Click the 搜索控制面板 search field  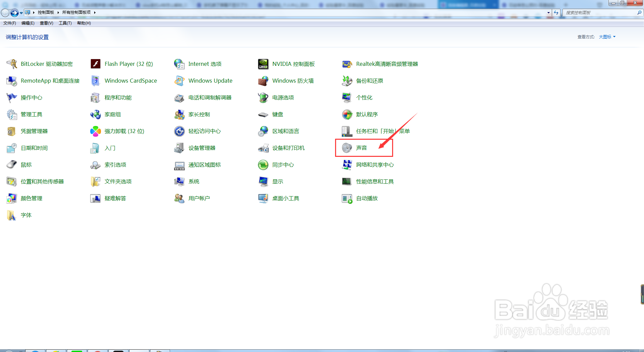(600, 12)
